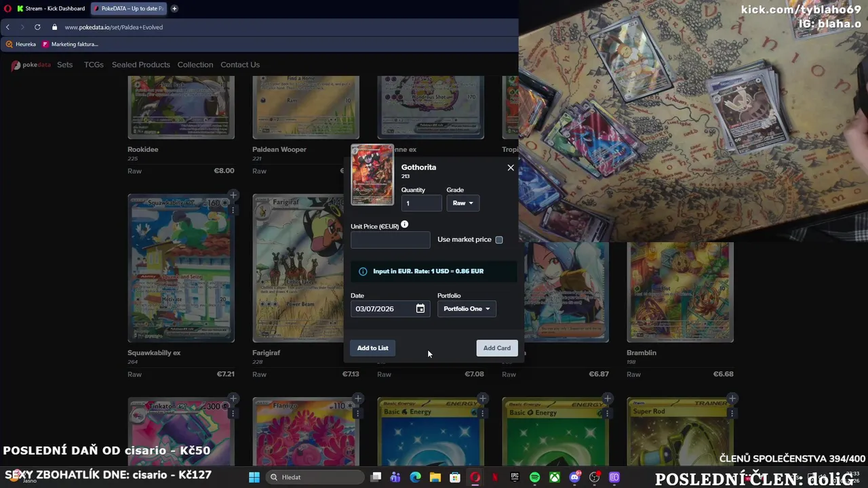Click the €8.00 Rookidee price

pyautogui.click(x=224, y=171)
